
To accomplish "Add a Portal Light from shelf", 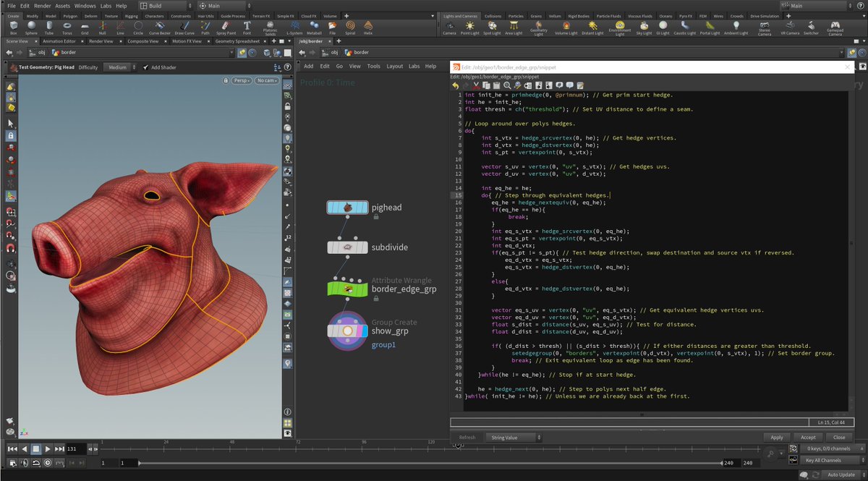I will tap(710, 27).
